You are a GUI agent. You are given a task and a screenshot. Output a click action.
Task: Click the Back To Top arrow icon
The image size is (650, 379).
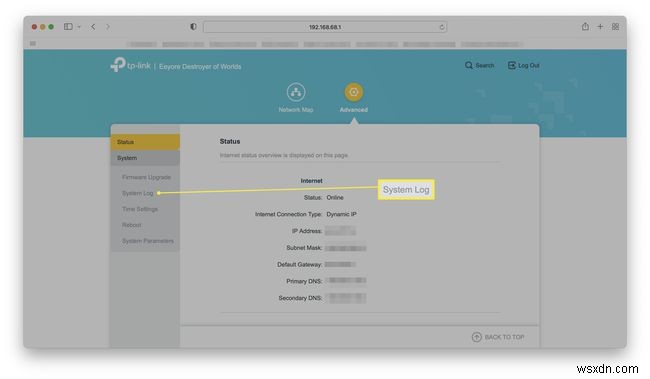(x=477, y=337)
